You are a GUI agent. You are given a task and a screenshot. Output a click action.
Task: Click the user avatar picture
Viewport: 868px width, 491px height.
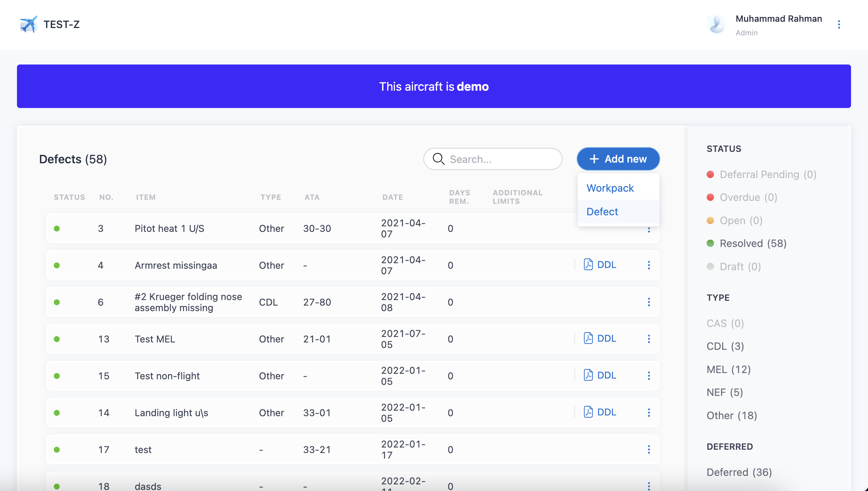click(717, 25)
